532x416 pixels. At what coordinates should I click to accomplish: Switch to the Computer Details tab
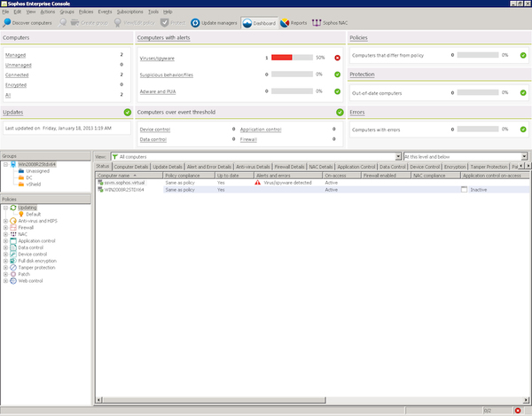(x=131, y=167)
